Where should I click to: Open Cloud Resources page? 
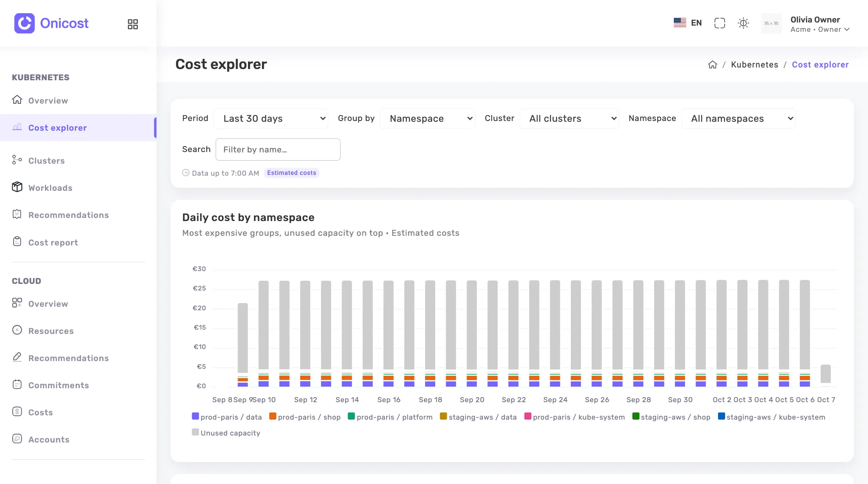pyautogui.click(x=51, y=331)
